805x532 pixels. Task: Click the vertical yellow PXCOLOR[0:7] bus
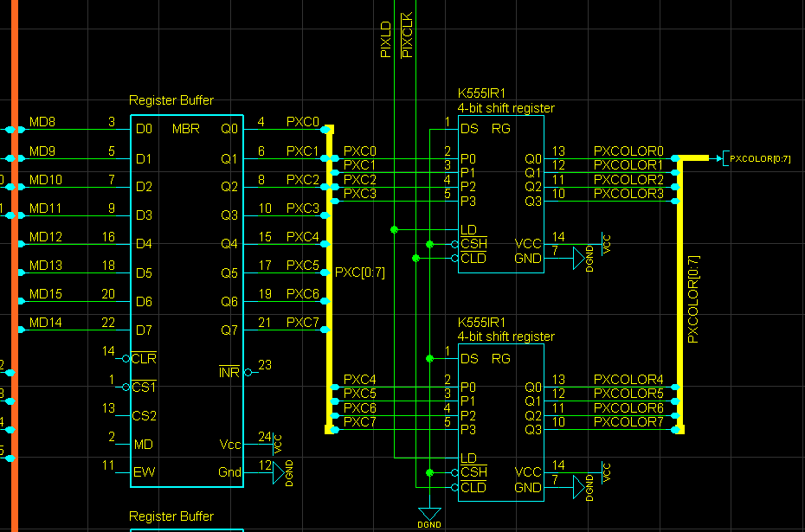680,295
